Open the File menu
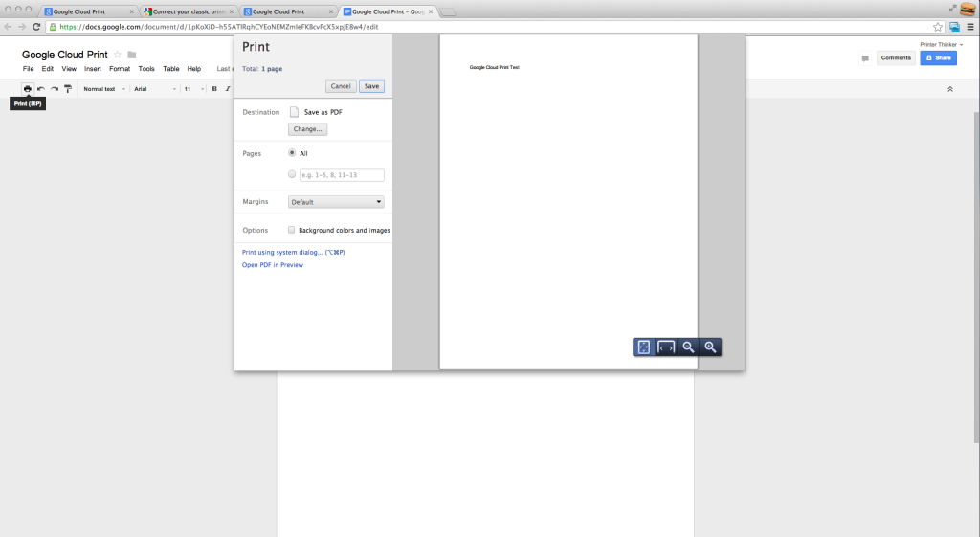The height and width of the screenshot is (537, 980). 28,69
